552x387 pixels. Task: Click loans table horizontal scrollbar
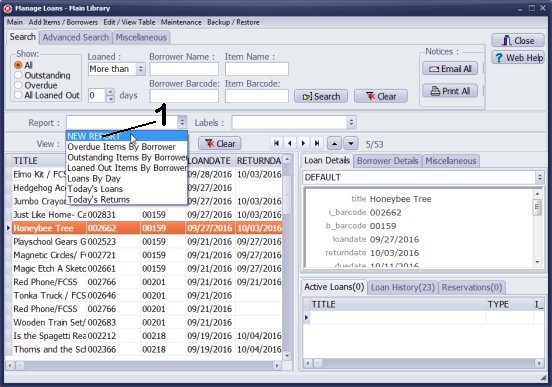(x=144, y=366)
